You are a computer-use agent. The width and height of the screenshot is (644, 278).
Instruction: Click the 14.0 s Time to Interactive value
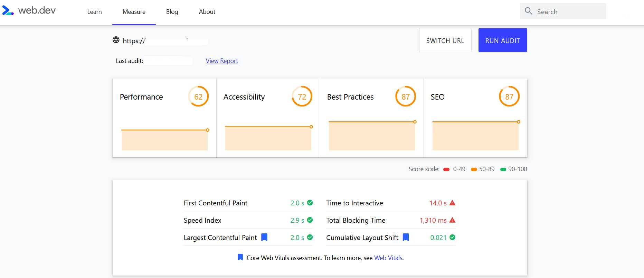438,203
